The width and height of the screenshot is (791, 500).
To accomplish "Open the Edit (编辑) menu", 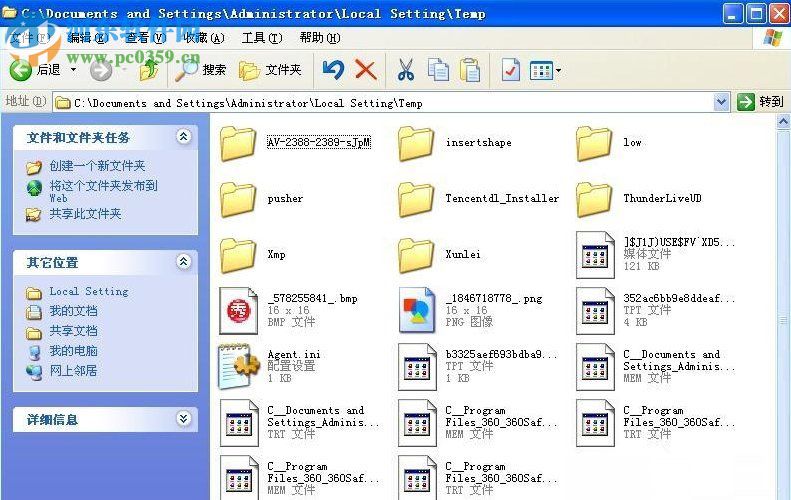I will (88, 38).
